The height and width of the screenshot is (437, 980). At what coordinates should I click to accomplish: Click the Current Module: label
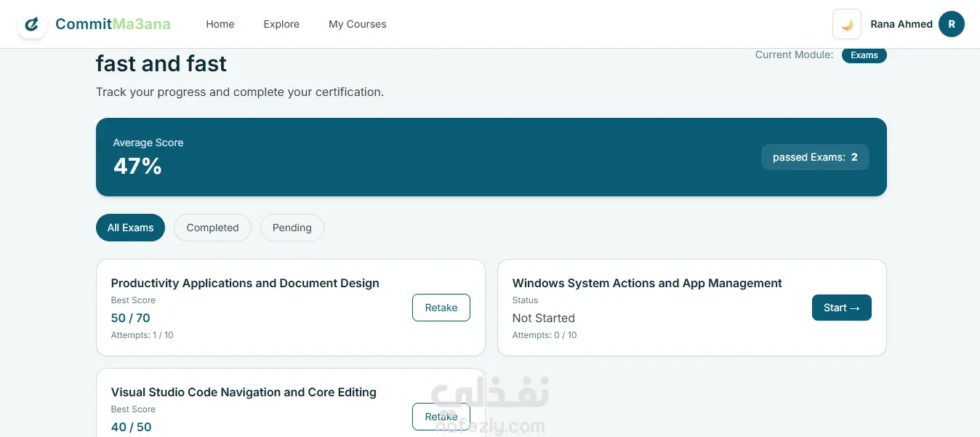pos(794,55)
